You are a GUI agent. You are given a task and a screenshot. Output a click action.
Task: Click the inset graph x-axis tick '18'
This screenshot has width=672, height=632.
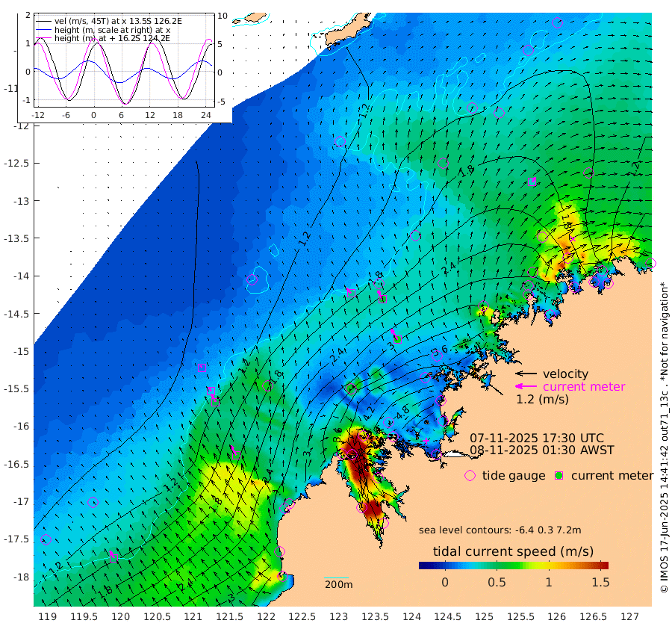[178, 115]
